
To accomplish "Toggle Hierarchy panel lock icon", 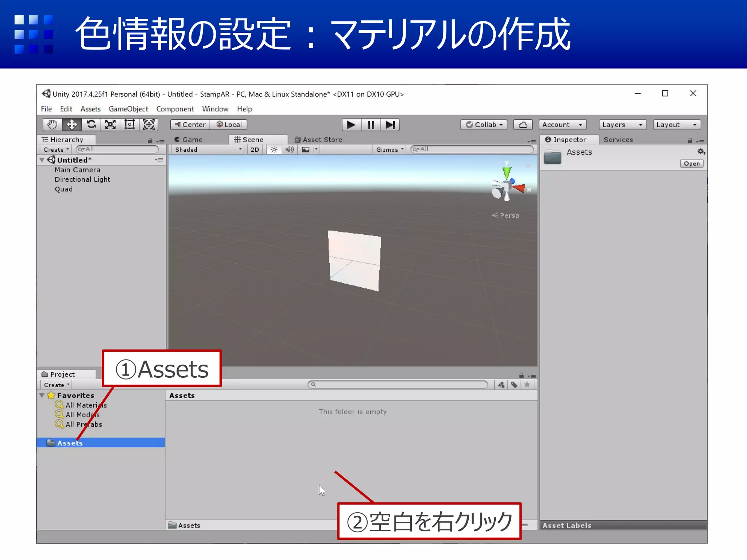I will [150, 141].
